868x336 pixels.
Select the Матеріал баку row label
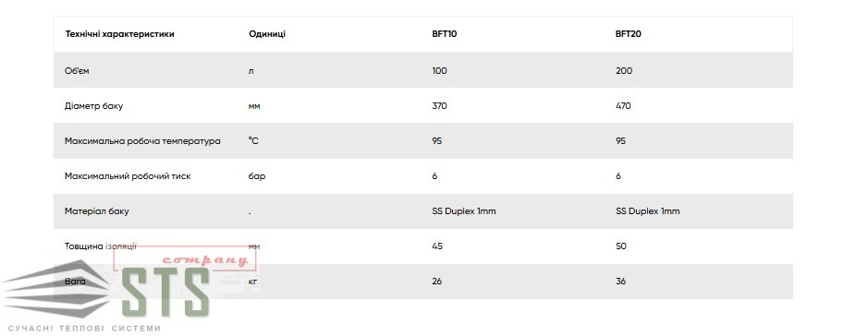coord(97,211)
